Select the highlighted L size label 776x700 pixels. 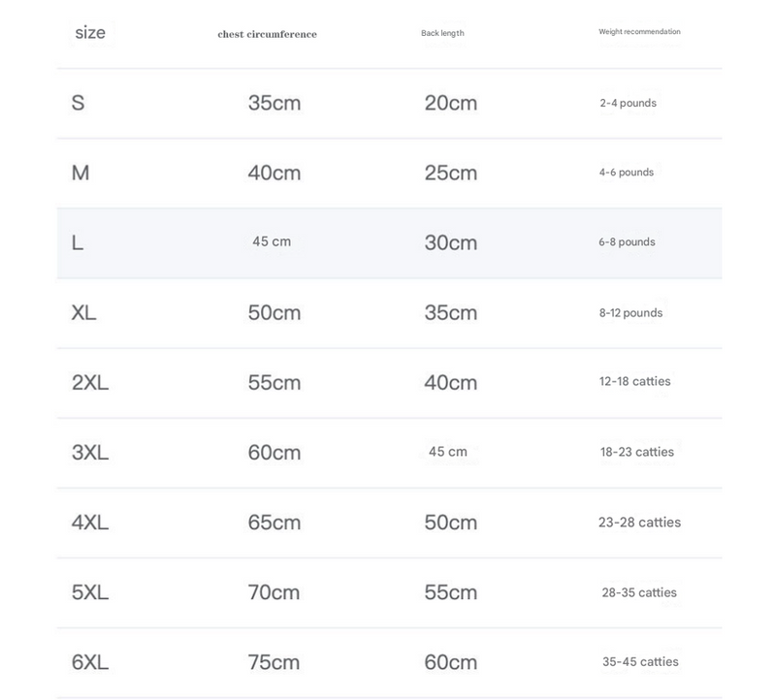[x=78, y=242]
